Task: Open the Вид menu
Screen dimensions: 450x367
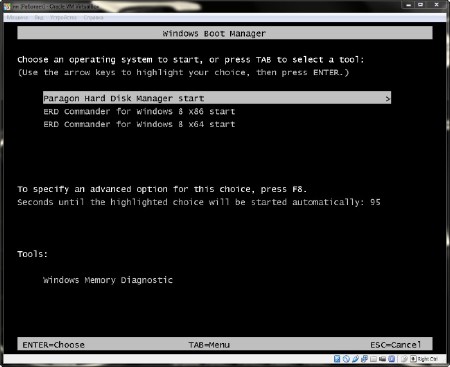Action: [x=39, y=17]
